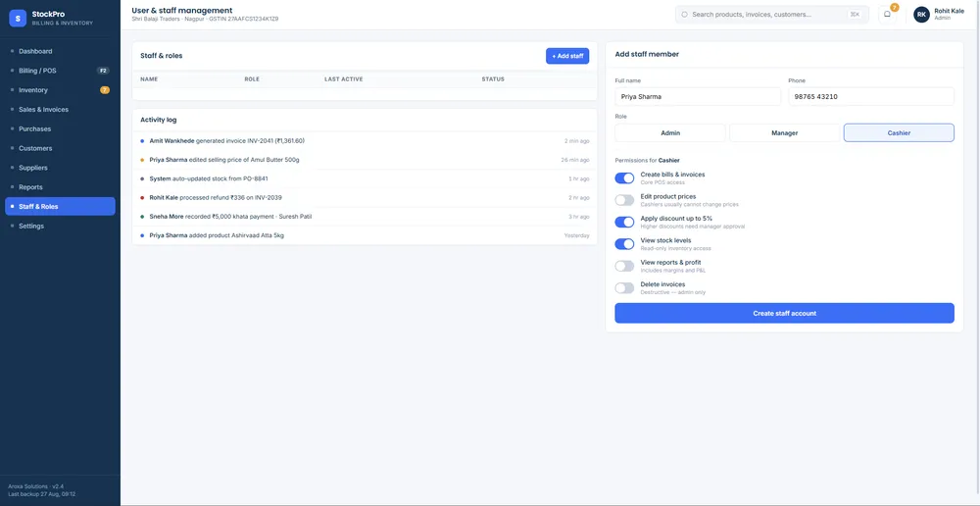Select the Aashirvaad Atta product added entry

(365, 235)
